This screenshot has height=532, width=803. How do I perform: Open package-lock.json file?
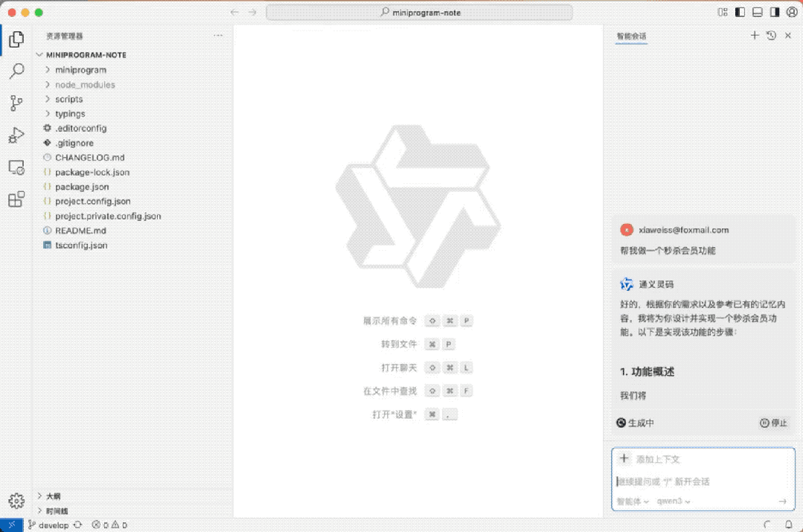[x=92, y=172]
